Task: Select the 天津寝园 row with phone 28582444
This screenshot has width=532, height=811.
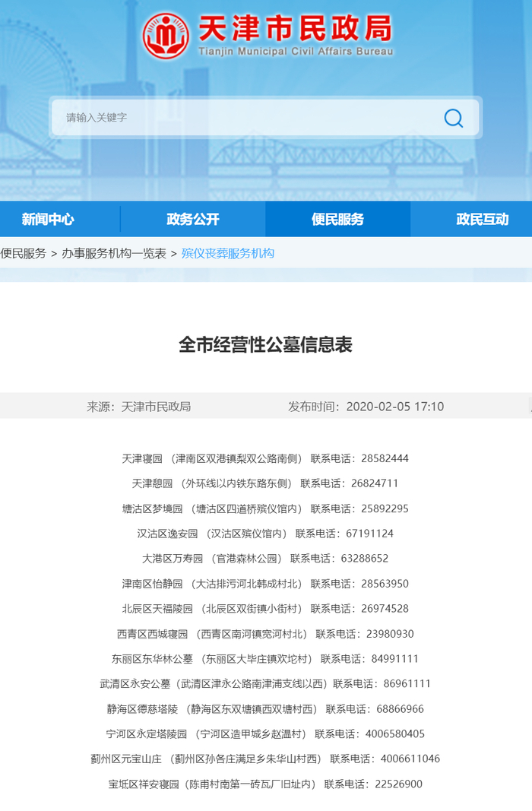Action: [265, 458]
